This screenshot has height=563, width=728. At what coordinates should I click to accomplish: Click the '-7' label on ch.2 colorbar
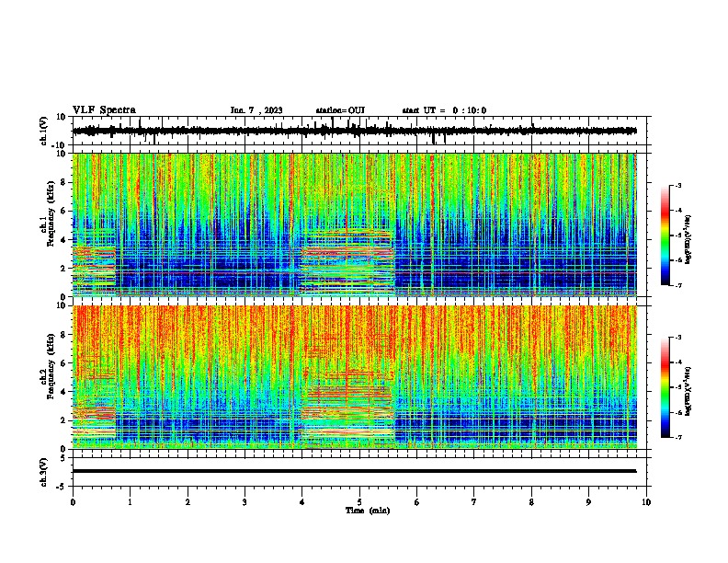click(677, 437)
